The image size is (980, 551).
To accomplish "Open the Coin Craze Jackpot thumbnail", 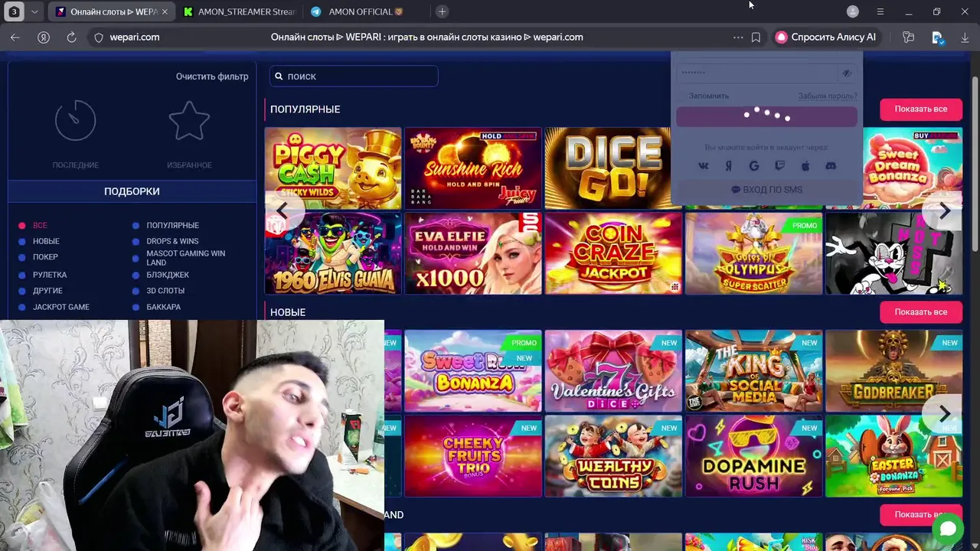I will point(613,253).
